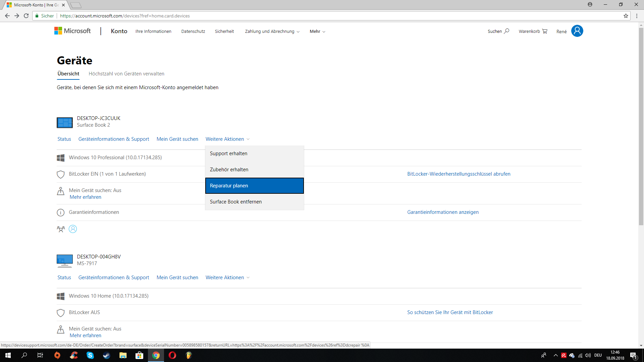This screenshot has width=644, height=362.
Task: Click the address bar URL
Action: pos(125,16)
